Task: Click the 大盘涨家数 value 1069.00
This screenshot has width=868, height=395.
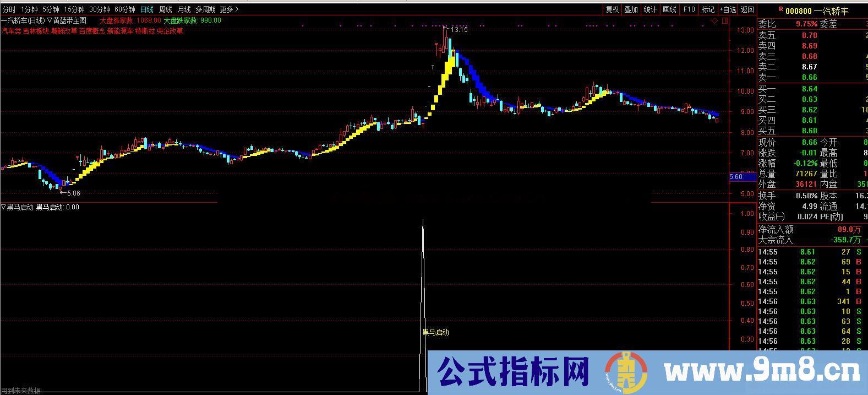Action: 150,20
